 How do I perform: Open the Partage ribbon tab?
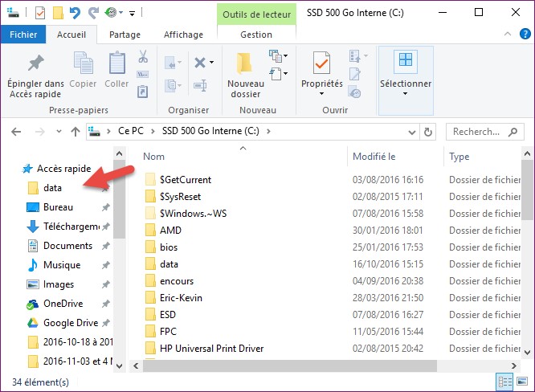[x=125, y=35]
